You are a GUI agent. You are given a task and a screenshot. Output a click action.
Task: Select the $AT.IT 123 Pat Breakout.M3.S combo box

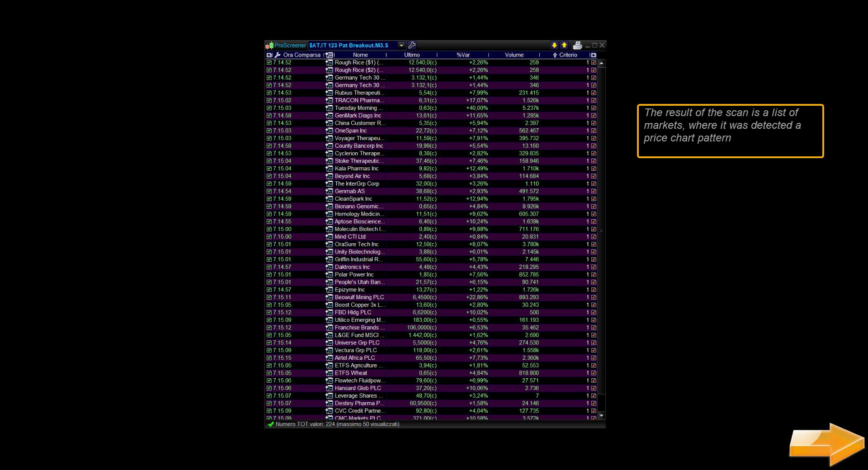pyautogui.click(x=356, y=45)
